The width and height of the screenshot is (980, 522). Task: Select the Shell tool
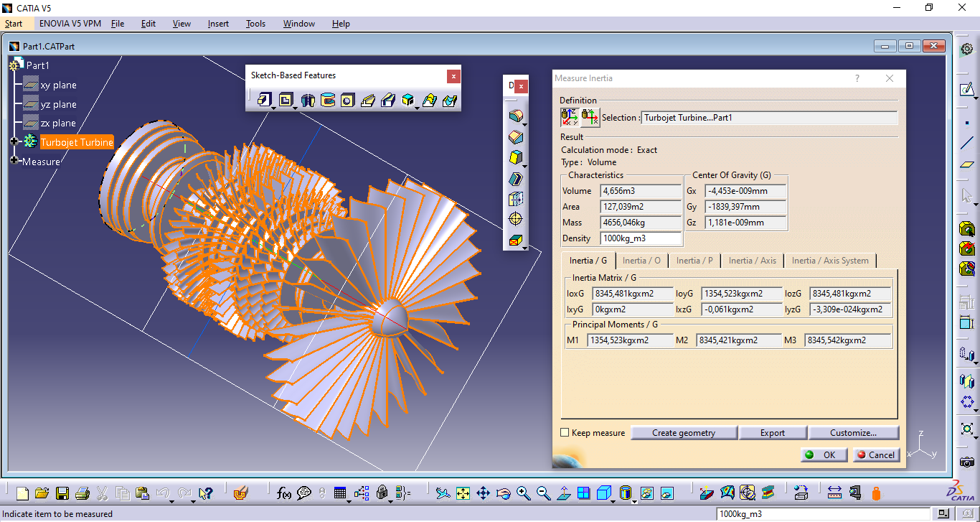[x=515, y=179]
